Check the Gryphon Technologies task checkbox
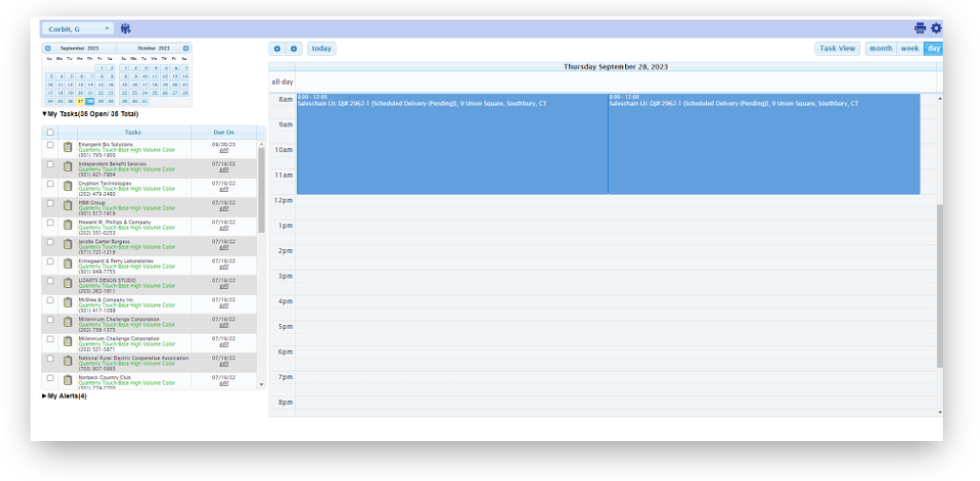980x481 pixels. (x=50, y=184)
